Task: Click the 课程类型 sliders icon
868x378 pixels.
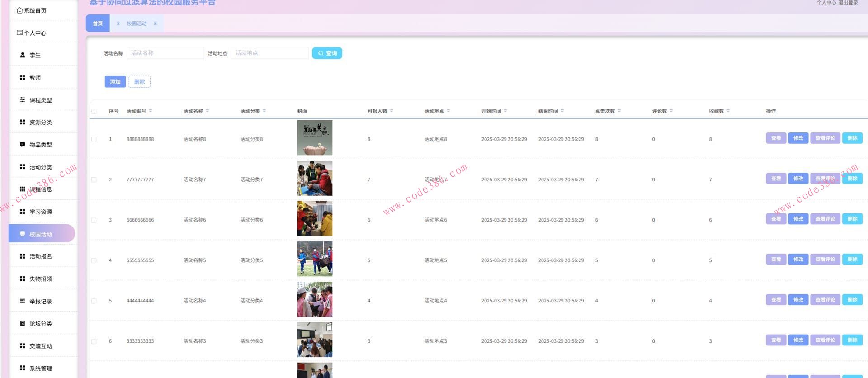Action: pyautogui.click(x=22, y=100)
